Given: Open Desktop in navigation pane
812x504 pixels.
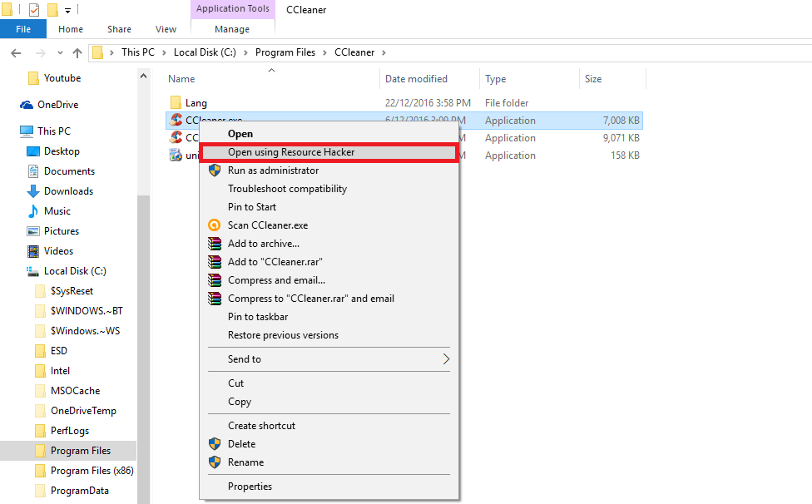Looking at the screenshot, I should (x=62, y=151).
